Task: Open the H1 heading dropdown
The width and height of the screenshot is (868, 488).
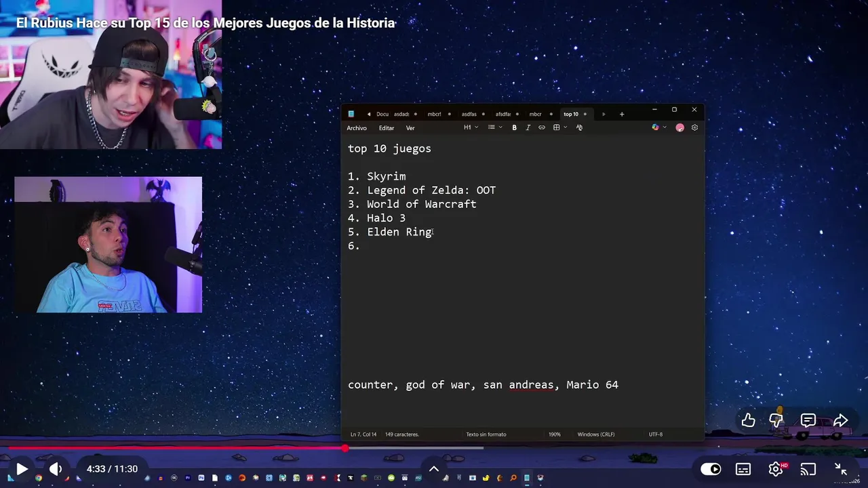Action: (471, 127)
